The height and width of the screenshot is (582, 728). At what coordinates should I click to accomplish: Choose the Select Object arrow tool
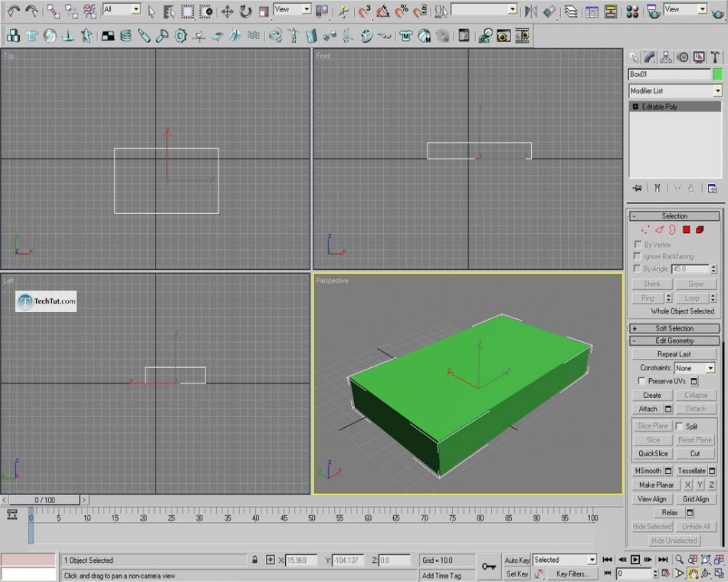click(152, 12)
